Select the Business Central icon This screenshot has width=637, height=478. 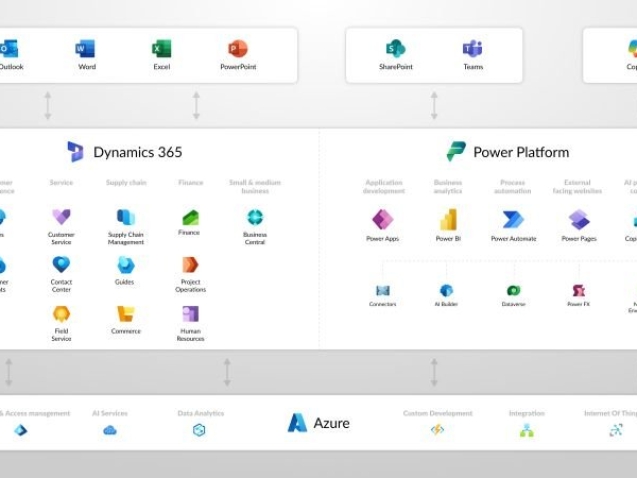tap(255, 217)
